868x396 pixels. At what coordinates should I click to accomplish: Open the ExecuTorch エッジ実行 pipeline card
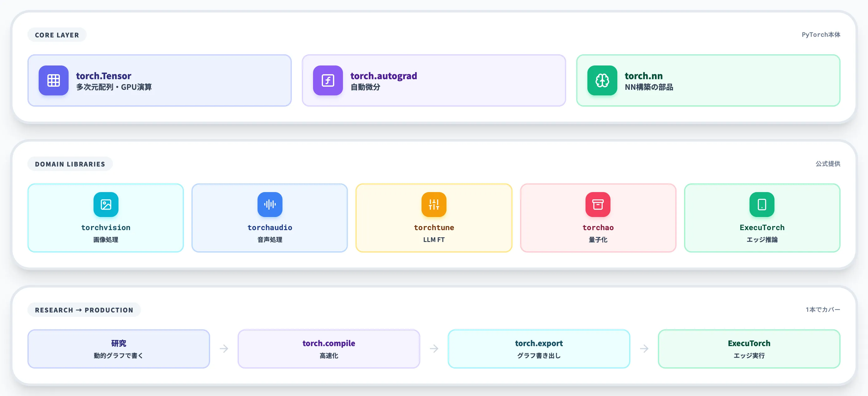point(749,349)
